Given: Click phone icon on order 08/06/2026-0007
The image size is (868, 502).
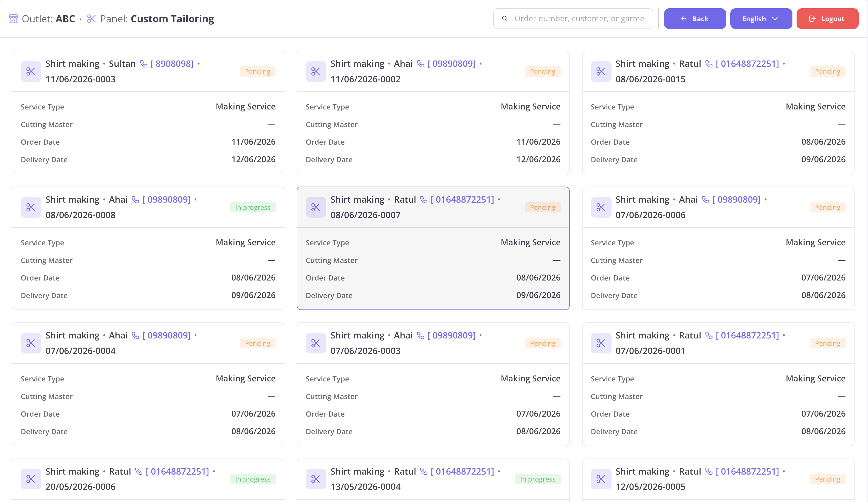Looking at the screenshot, I should pos(424,200).
